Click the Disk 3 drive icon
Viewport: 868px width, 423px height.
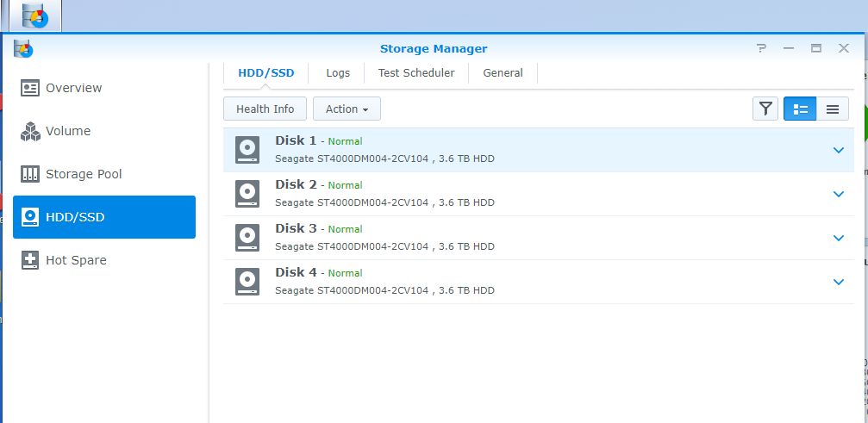point(247,238)
